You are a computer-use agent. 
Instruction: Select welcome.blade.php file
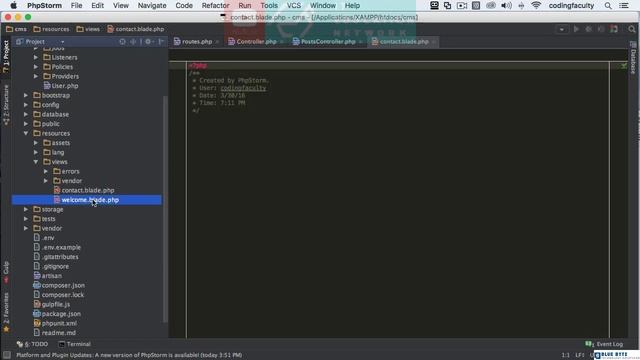[87, 200]
